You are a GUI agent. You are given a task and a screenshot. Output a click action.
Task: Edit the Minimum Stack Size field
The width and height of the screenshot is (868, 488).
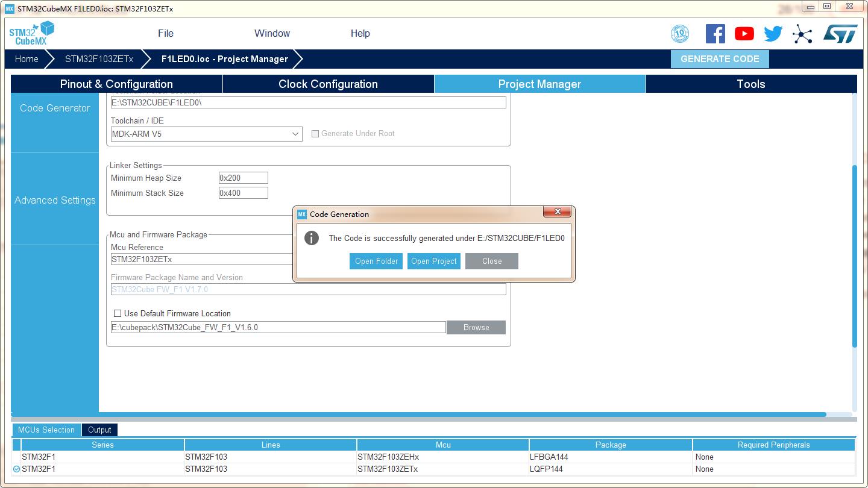coord(243,193)
